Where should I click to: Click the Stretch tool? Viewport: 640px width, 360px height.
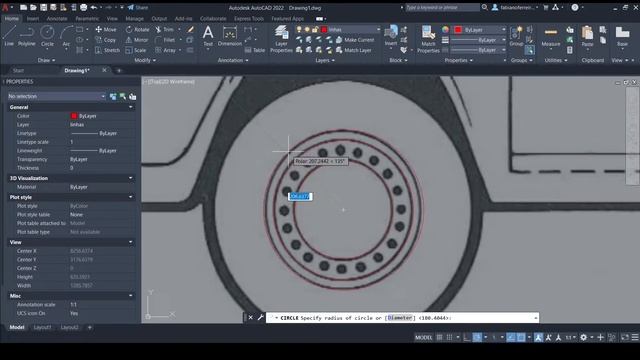click(x=107, y=50)
